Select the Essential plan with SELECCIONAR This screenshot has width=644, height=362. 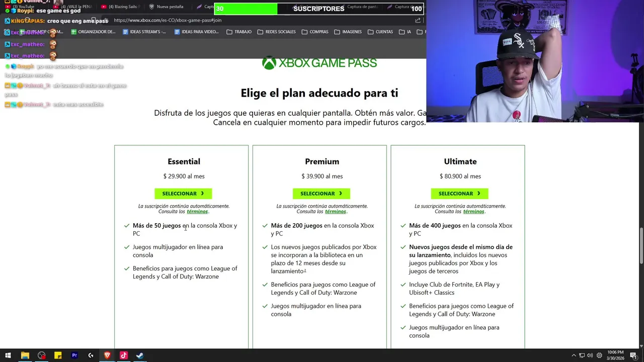click(x=183, y=194)
